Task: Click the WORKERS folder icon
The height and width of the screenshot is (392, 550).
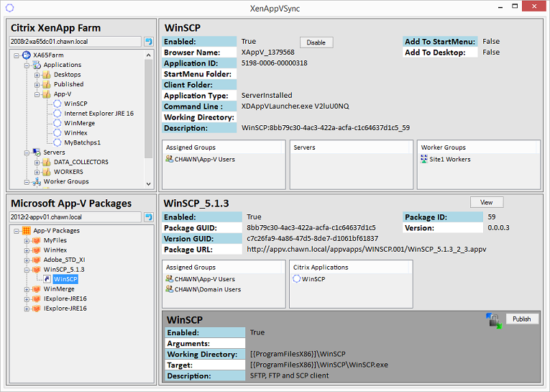Action: pos(47,172)
